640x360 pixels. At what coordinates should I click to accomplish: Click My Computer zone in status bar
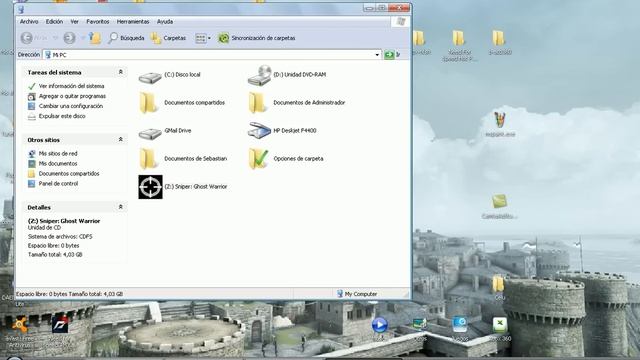point(357,294)
